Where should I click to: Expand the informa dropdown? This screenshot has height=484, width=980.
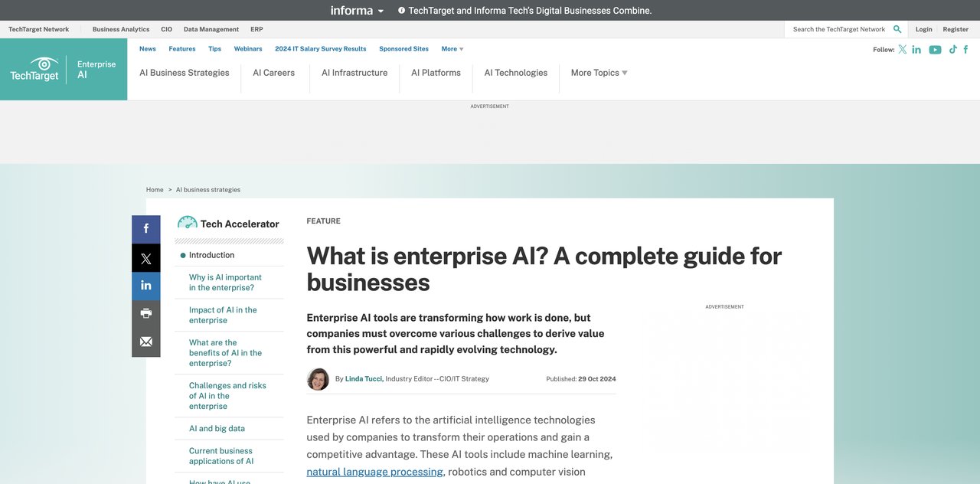click(357, 11)
